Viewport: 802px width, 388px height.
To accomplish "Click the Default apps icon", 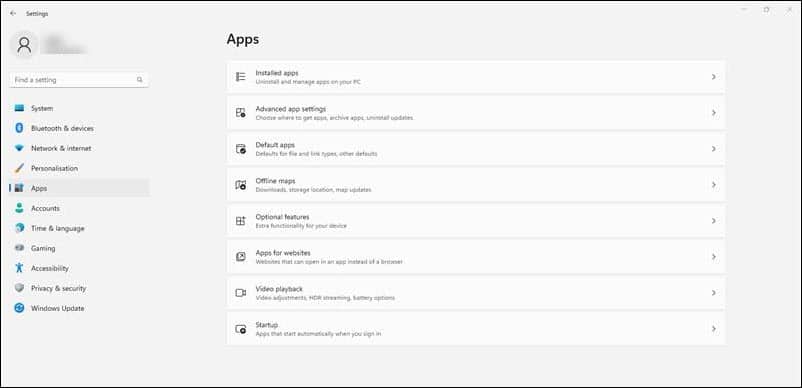I will pyautogui.click(x=240, y=149).
